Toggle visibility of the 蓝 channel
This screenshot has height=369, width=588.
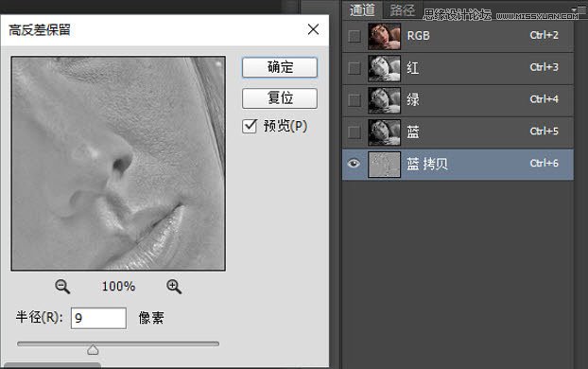[355, 132]
